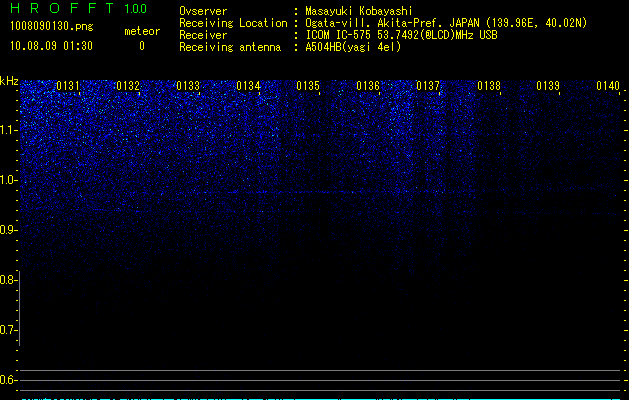629x400 pixels.
Task: Click the 0139 time marker
Action: pyautogui.click(x=548, y=86)
